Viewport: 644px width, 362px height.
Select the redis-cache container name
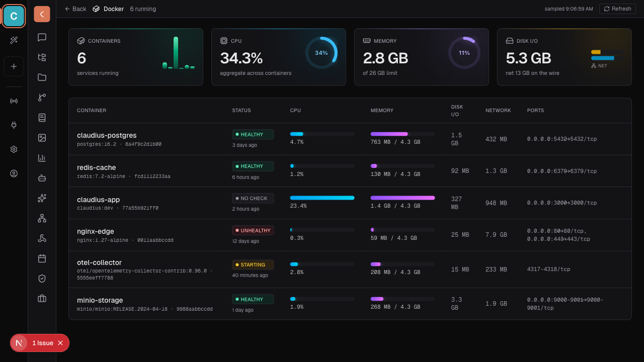(97, 167)
